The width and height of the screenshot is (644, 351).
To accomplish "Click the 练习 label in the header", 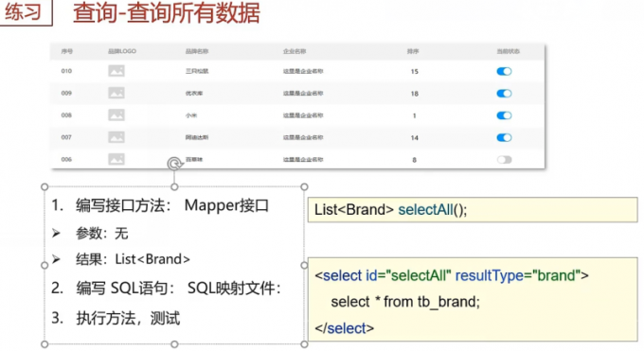I will tap(24, 11).
